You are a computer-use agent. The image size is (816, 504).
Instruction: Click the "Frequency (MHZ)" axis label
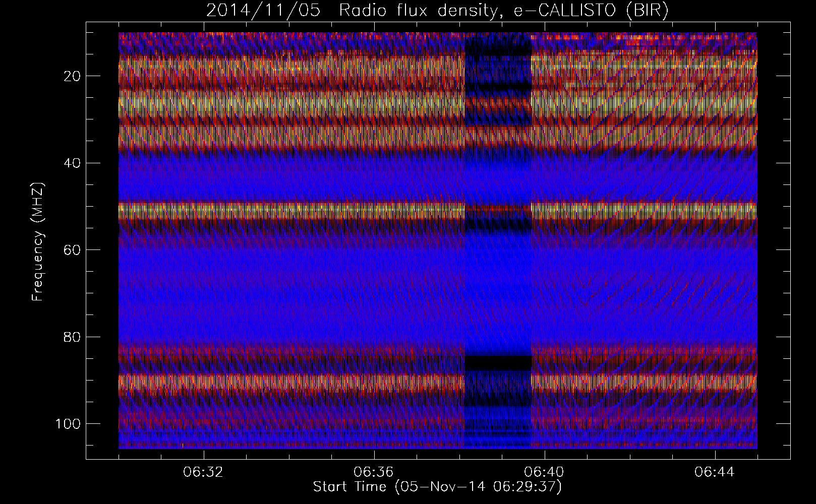click(x=37, y=242)
